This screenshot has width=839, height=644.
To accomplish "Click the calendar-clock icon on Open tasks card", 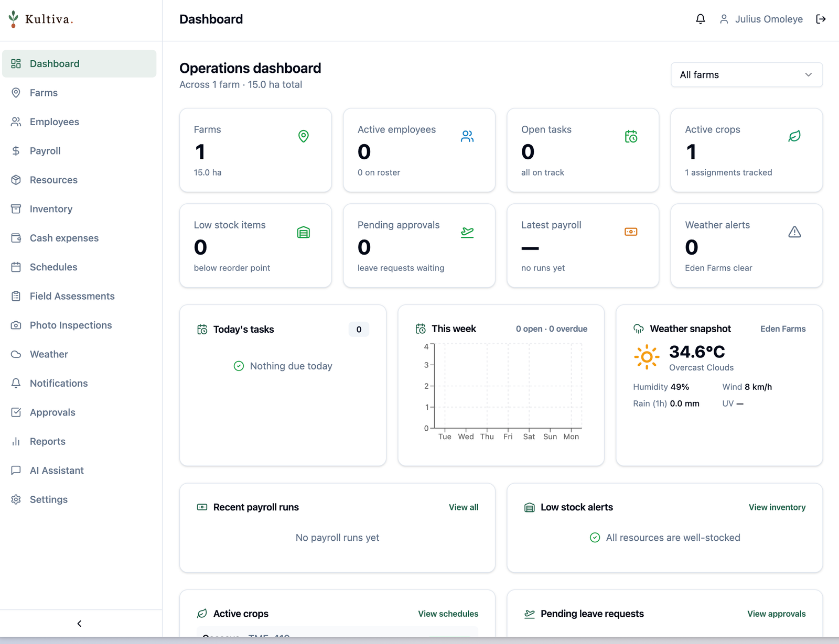I will pos(631,136).
